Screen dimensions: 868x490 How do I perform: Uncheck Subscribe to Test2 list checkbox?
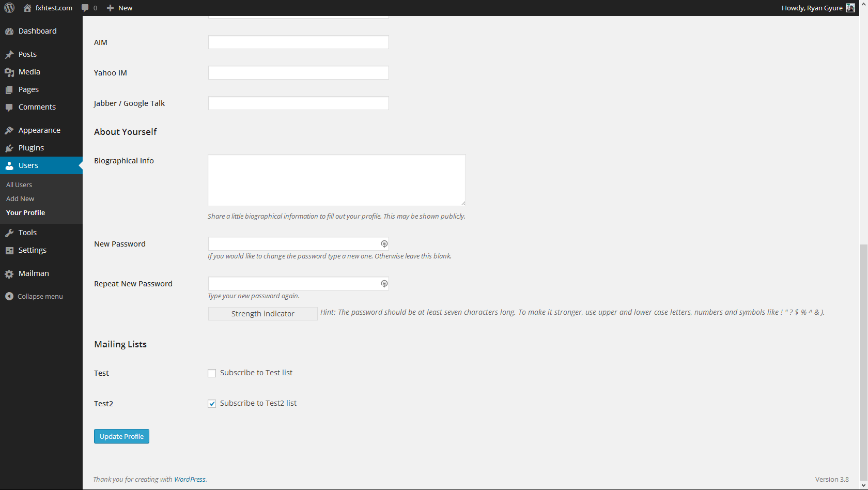[212, 404]
